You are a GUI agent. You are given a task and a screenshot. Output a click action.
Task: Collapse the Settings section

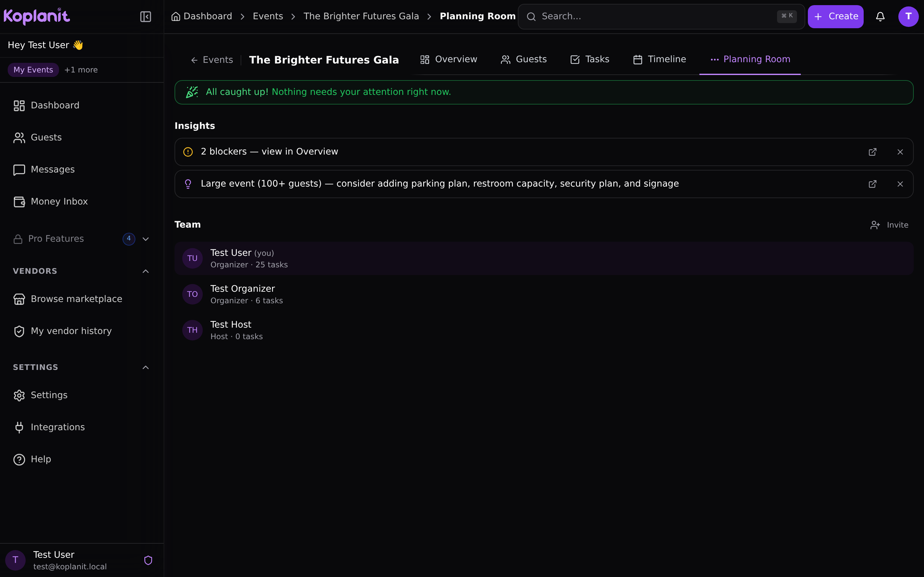(145, 367)
